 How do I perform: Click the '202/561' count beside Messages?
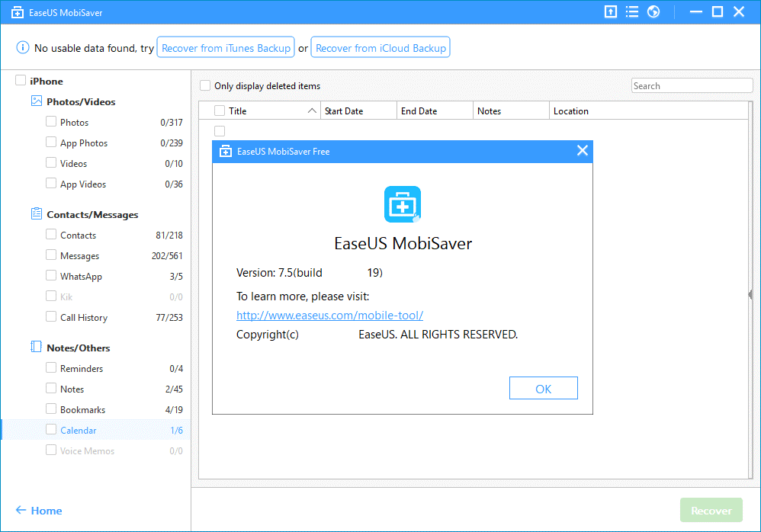tap(167, 255)
